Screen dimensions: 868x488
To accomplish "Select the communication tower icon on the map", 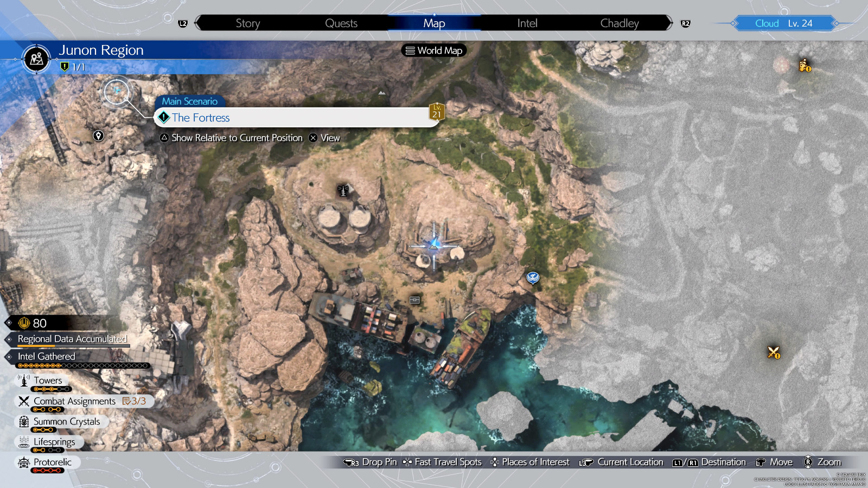I will click(343, 191).
